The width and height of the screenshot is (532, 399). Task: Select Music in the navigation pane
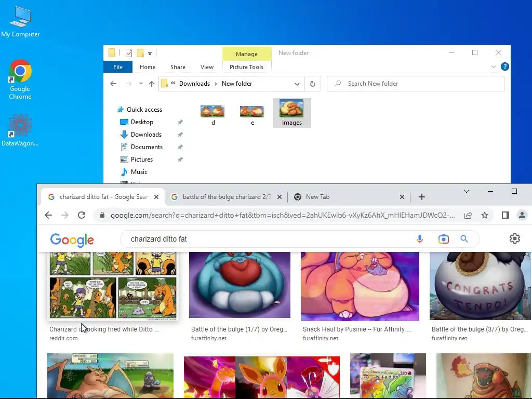coord(134,171)
